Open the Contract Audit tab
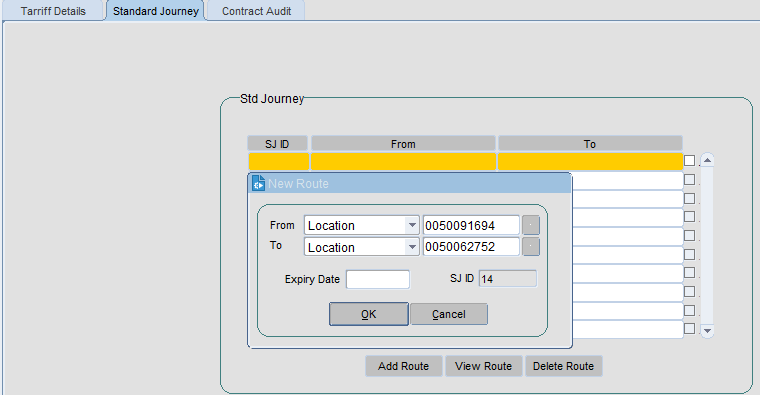Screen dimensions: 760x395 tap(256, 11)
